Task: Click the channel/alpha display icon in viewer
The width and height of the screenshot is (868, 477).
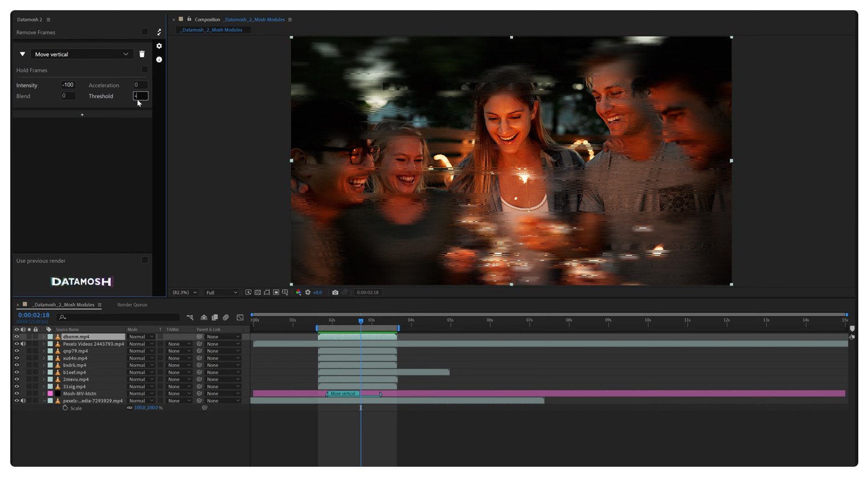Action: [x=298, y=292]
